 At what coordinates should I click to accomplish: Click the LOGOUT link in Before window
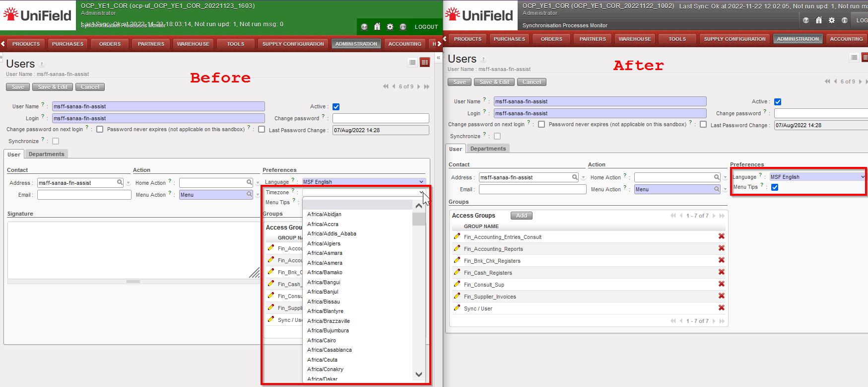click(x=426, y=27)
